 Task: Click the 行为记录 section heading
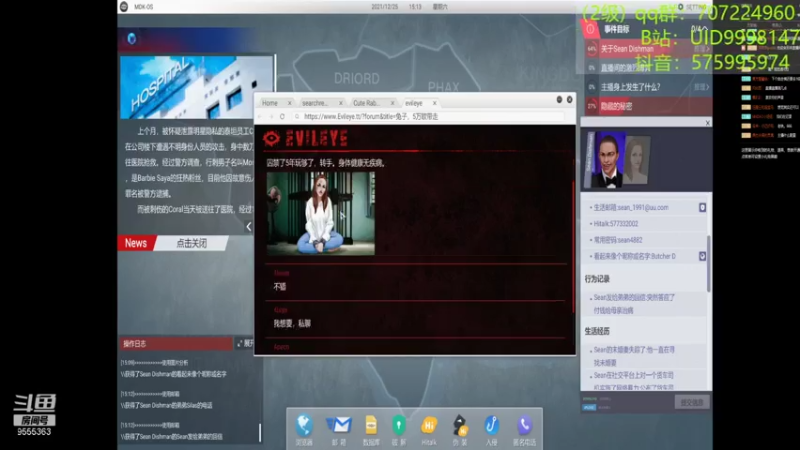tap(597, 279)
